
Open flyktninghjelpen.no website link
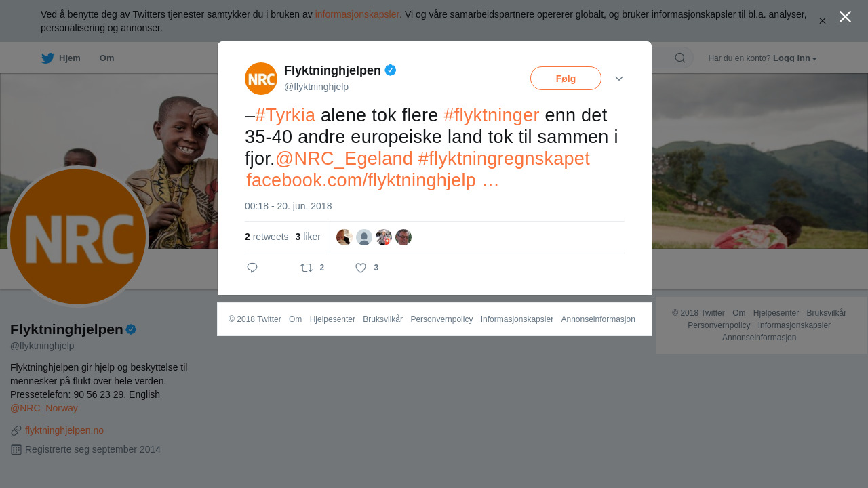click(64, 430)
